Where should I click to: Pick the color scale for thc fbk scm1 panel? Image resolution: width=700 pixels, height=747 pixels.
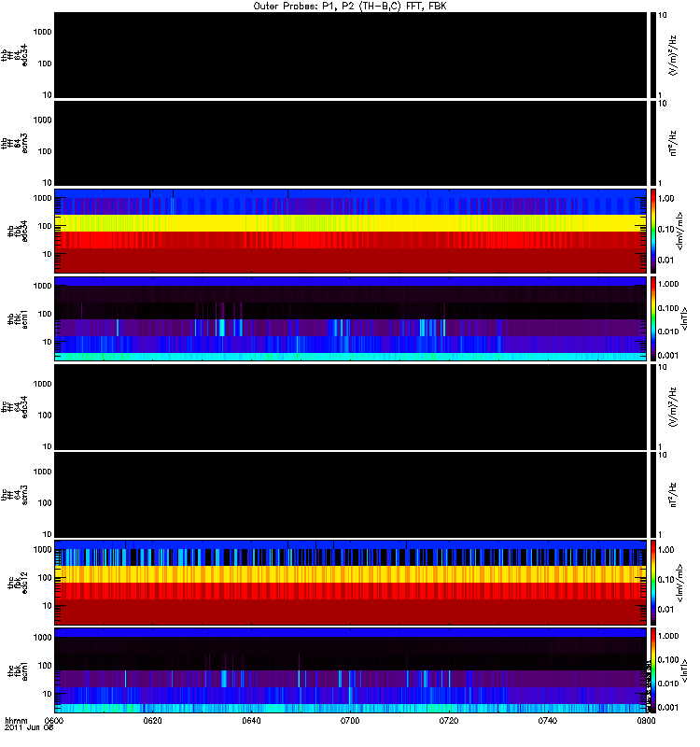(x=655, y=669)
